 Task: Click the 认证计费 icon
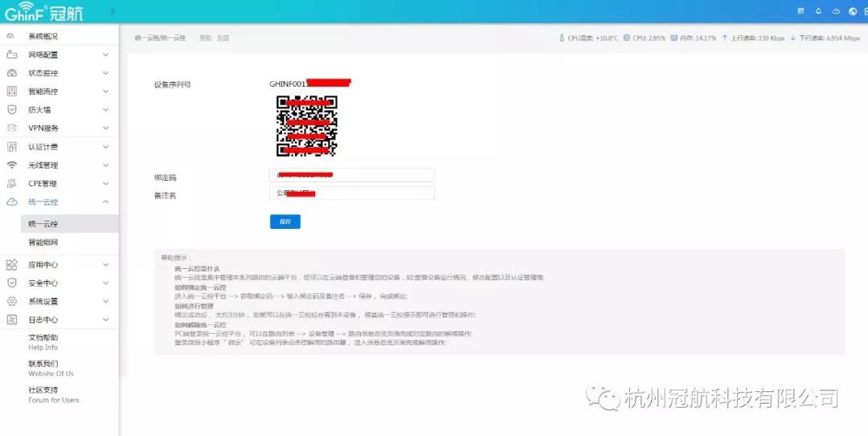tap(11, 147)
